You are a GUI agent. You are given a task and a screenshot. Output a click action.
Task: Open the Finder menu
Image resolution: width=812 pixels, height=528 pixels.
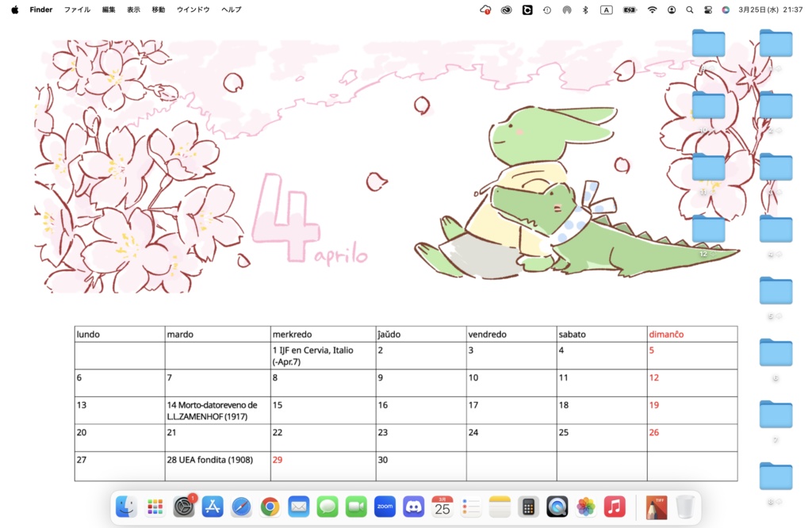pos(41,10)
